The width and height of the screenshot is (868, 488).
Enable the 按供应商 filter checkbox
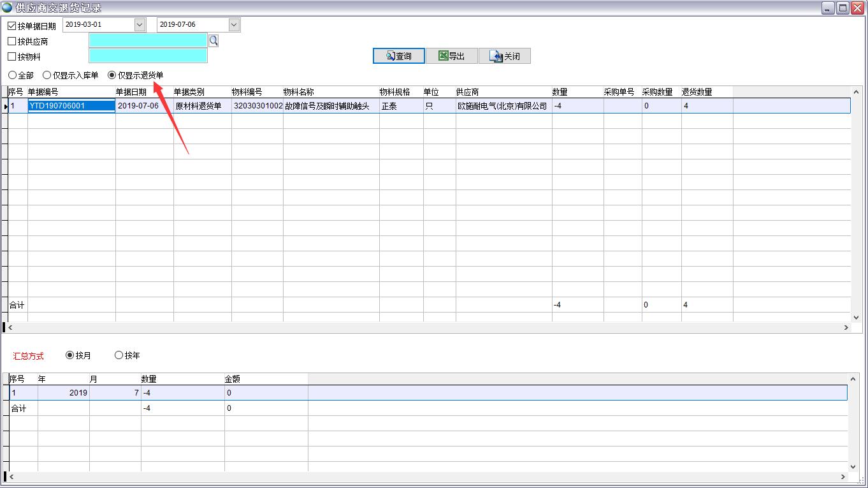click(12, 41)
